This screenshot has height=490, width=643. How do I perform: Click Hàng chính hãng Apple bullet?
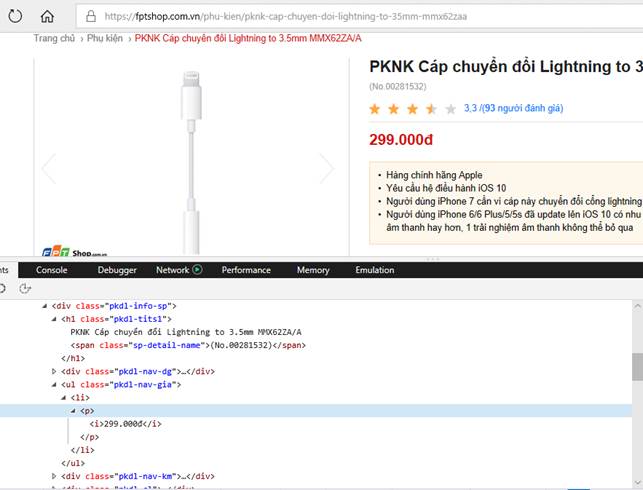point(434,175)
